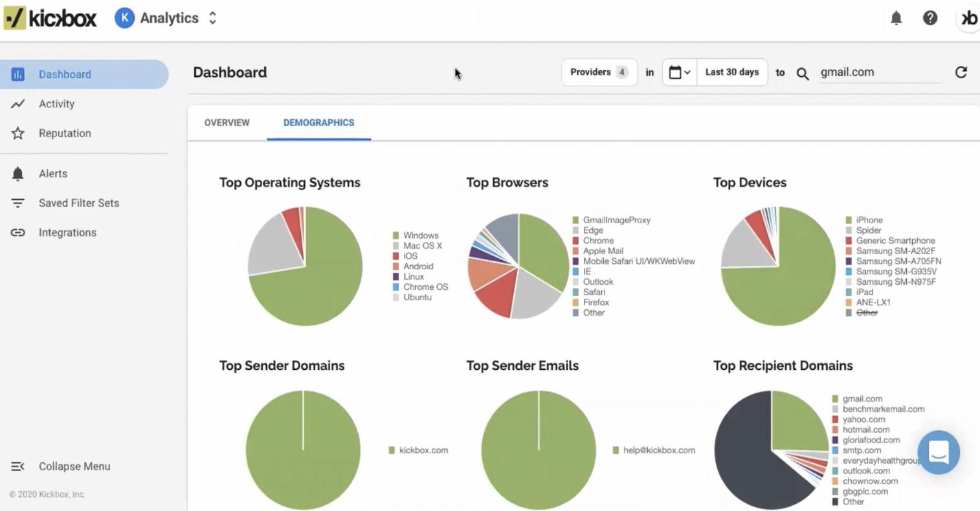Viewport: 980px width, 511px height.
Task: Open the Analytics product switcher arrows
Action: pyautogui.click(x=212, y=18)
